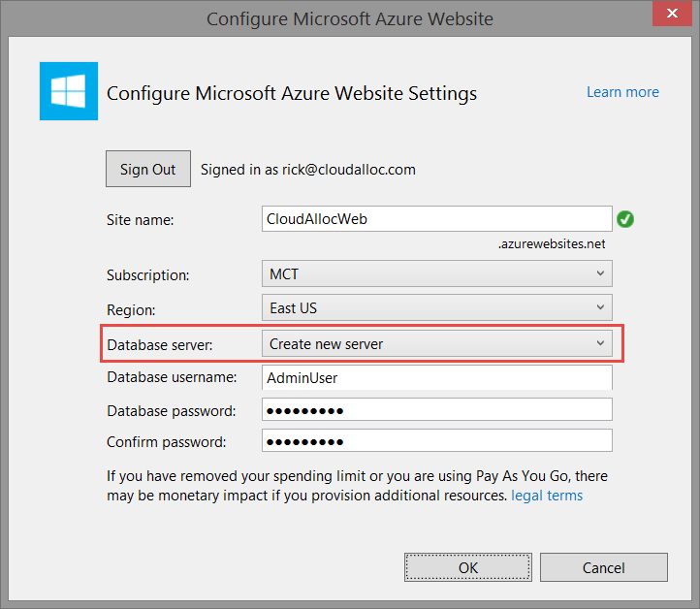
Task: Select the Confirm password field
Action: click(x=436, y=441)
